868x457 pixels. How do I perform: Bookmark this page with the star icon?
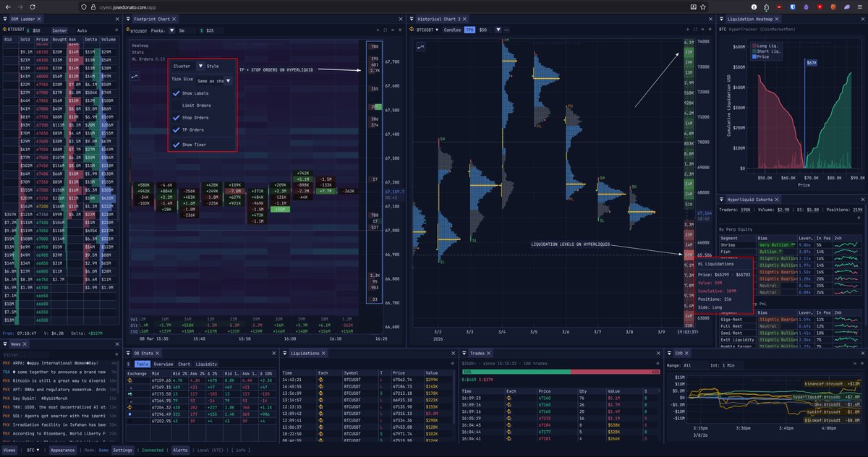(x=703, y=7)
